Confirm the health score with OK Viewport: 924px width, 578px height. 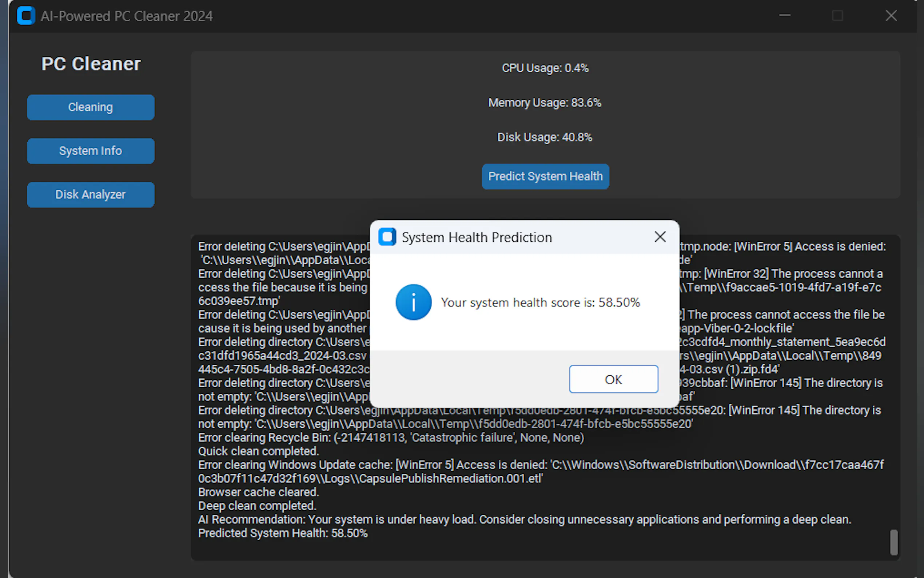[613, 379]
